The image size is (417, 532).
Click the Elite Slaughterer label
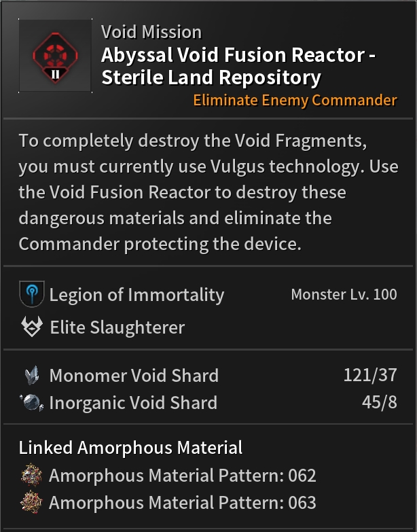pyautogui.click(x=117, y=327)
